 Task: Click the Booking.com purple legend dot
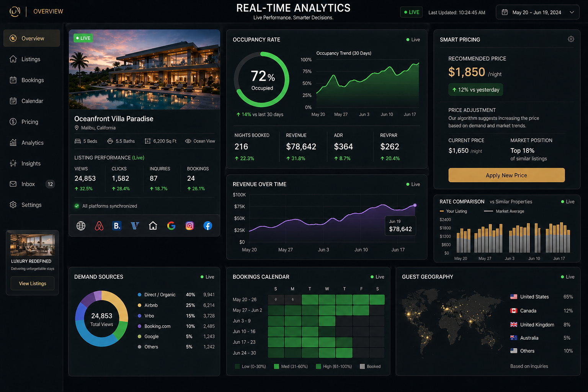[x=139, y=326]
